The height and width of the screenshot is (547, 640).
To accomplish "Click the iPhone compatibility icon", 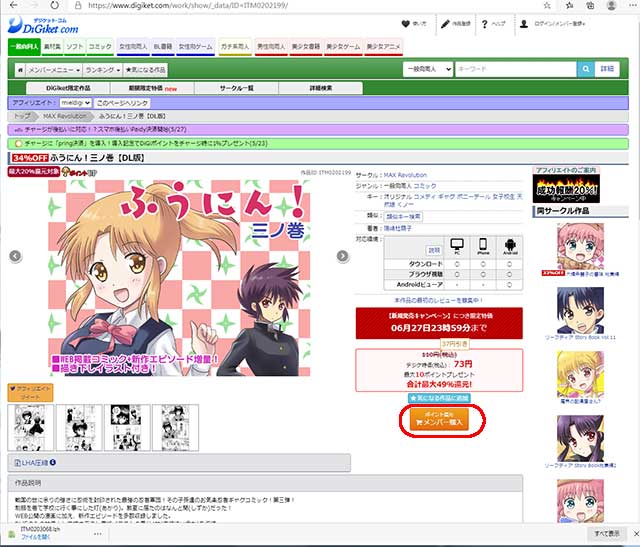I will [x=483, y=246].
